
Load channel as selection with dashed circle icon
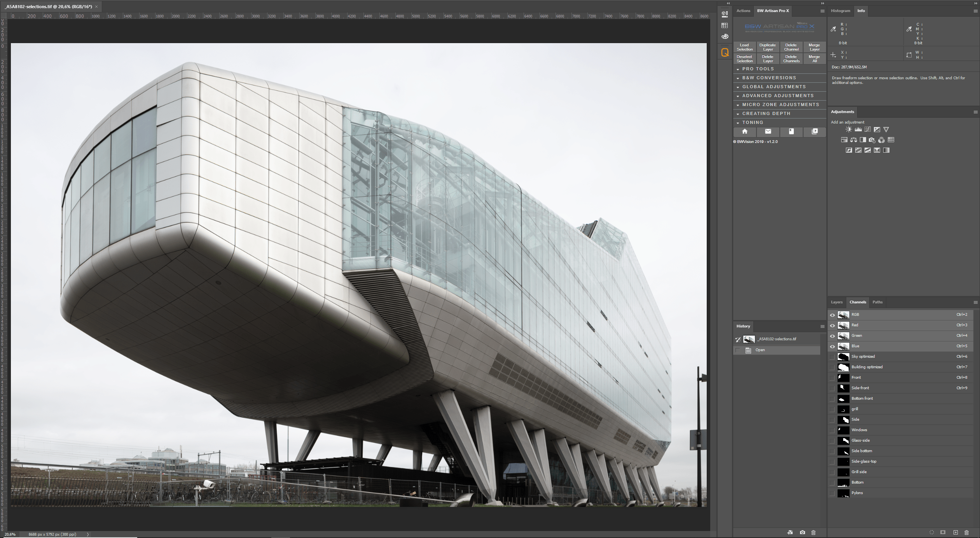[x=931, y=533]
